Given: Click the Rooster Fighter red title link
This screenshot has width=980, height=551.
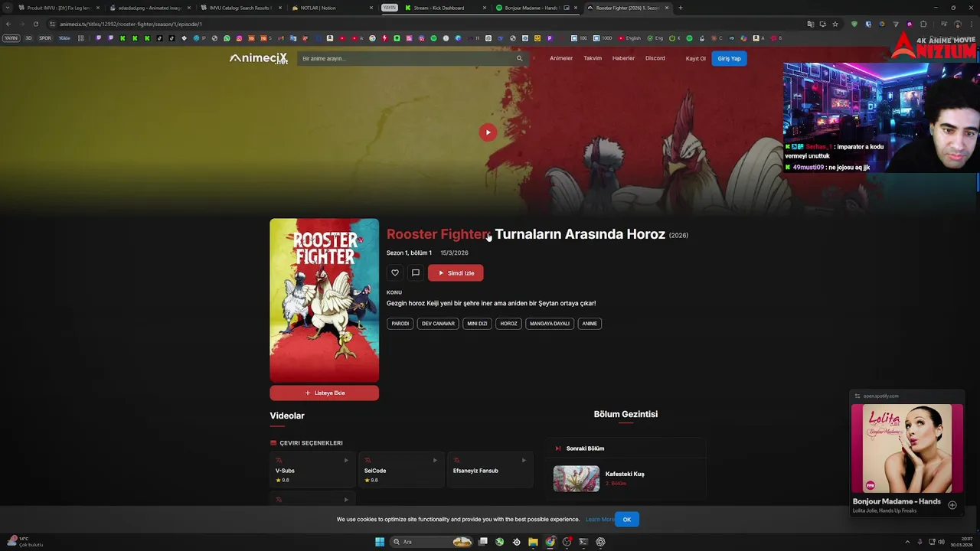Looking at the screenshot, I should (x=438, y=234).
